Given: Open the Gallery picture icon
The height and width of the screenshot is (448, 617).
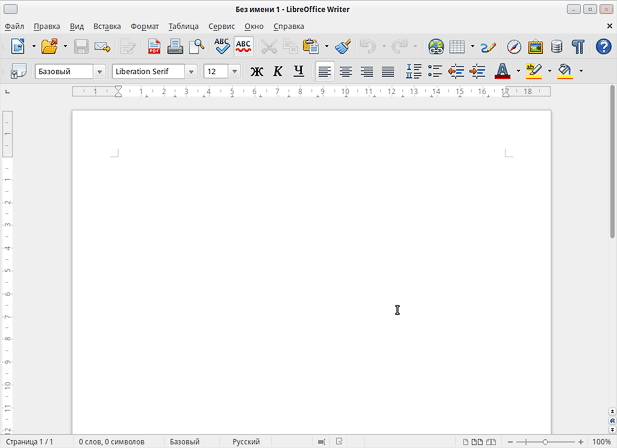Looking at the screenshot, I should (535, 46).
